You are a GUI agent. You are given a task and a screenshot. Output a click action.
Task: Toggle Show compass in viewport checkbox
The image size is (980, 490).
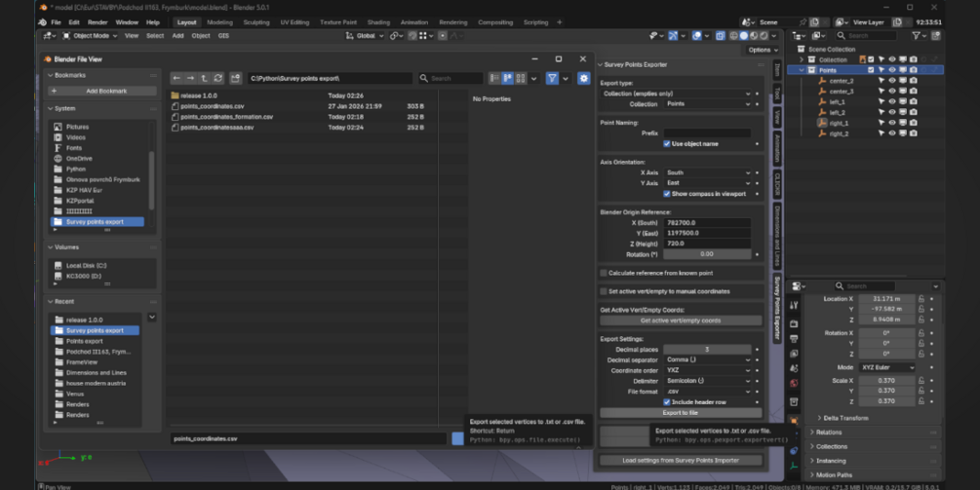tap(667, 194)
